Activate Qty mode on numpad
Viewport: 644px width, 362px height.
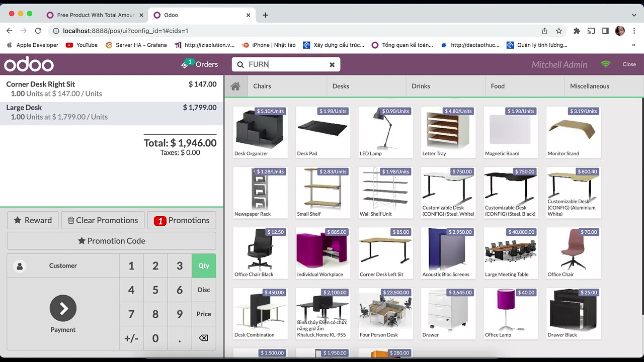tap(204, 265)
